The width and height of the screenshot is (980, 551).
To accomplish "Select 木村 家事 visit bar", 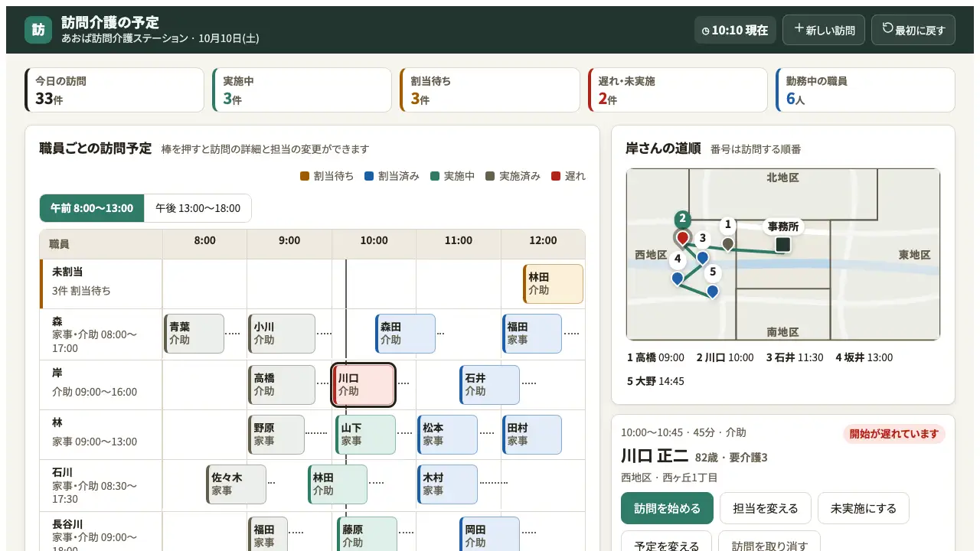I will (x=447, y=484).
